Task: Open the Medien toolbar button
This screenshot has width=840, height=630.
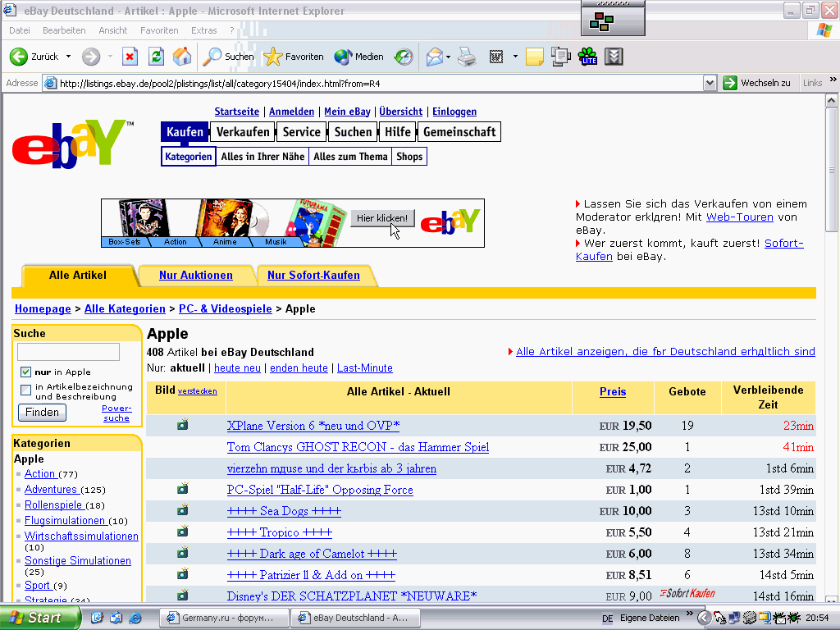Action: pyautogui.click(x=358, y=57)
